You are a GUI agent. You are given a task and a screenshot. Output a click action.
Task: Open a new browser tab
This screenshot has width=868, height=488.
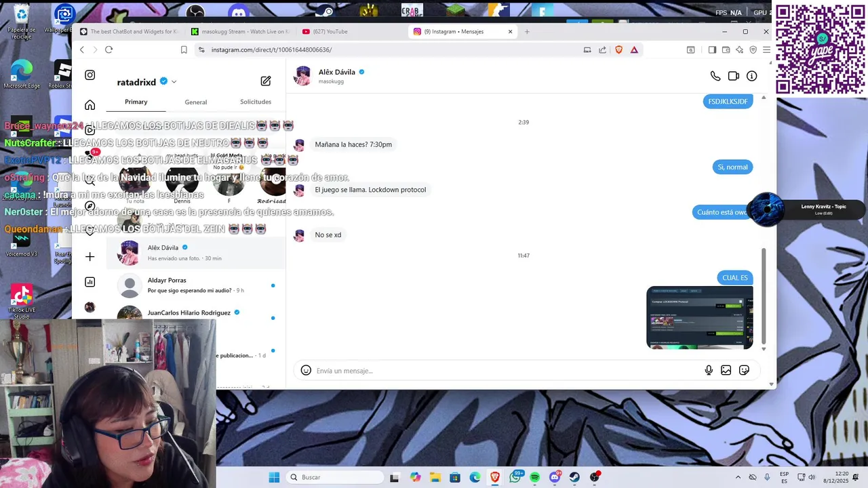pos(527,31)
